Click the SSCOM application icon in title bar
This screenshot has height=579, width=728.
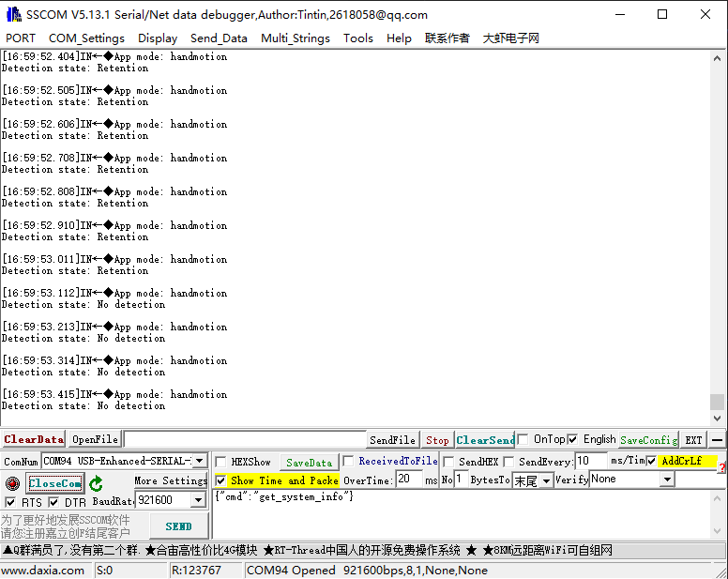pyautogui.click(x=13, y=14)
